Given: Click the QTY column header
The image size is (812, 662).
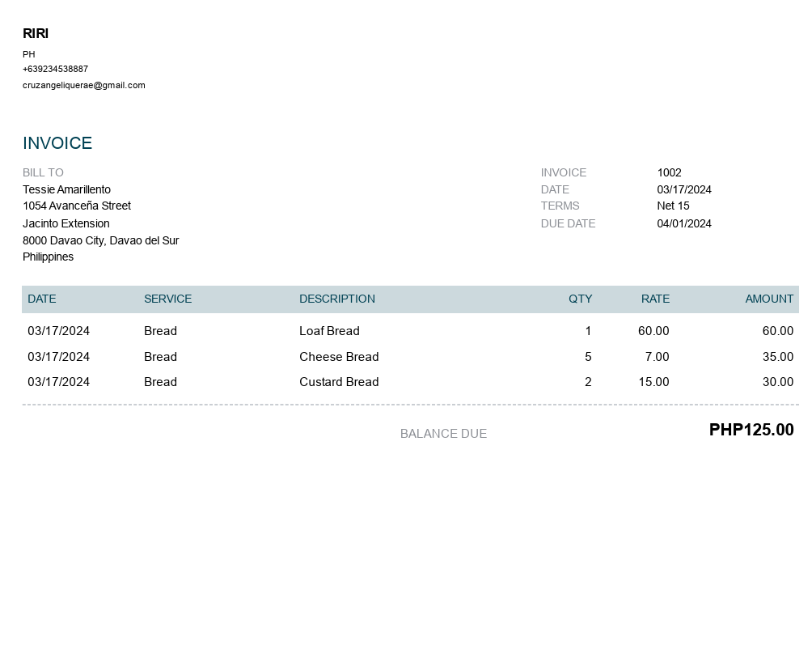Looking at the screenshot, I should coord(580,299).
